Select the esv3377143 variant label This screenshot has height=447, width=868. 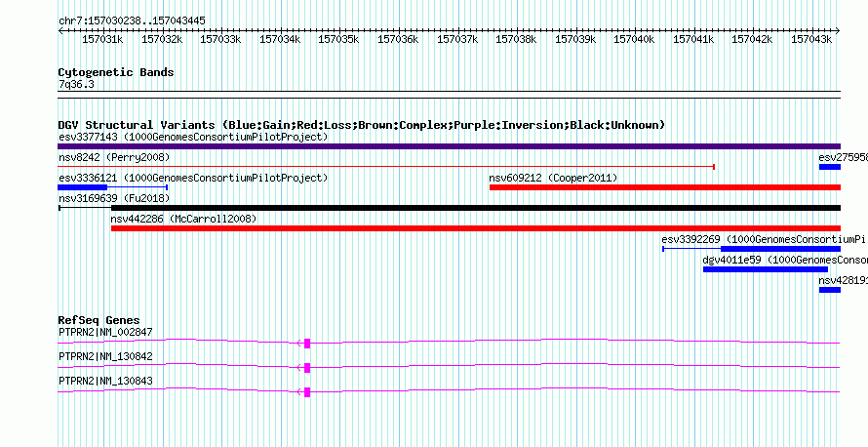[x=193, y=137]
